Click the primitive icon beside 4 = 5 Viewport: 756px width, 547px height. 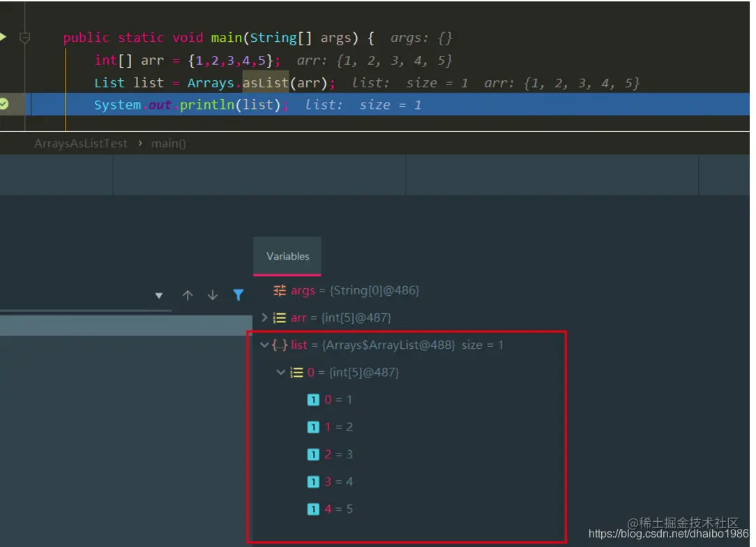tap(313, 509)
